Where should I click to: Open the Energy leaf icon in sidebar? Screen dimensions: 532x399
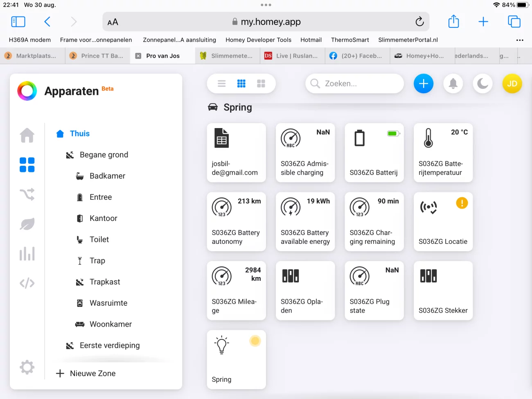point(27,224)
